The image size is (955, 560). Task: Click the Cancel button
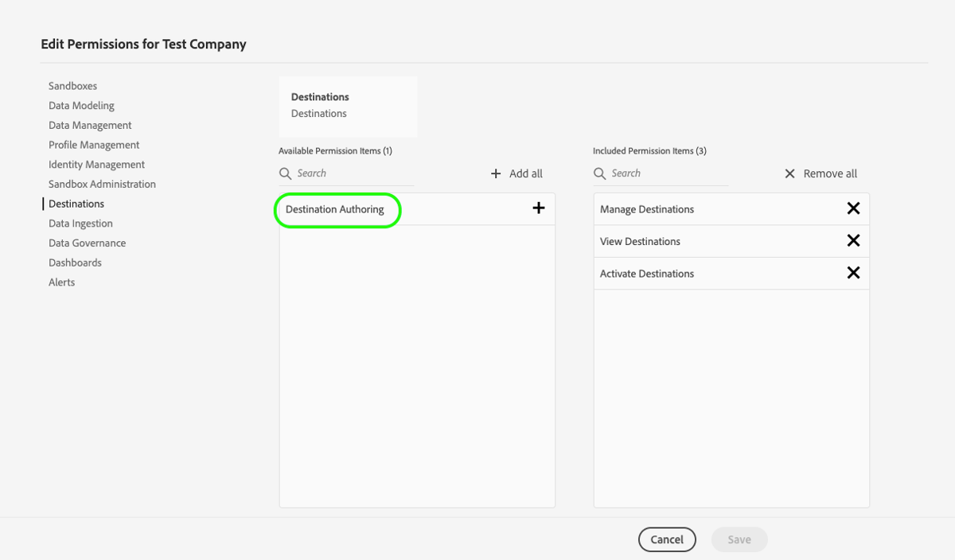[x=667, y=539]
